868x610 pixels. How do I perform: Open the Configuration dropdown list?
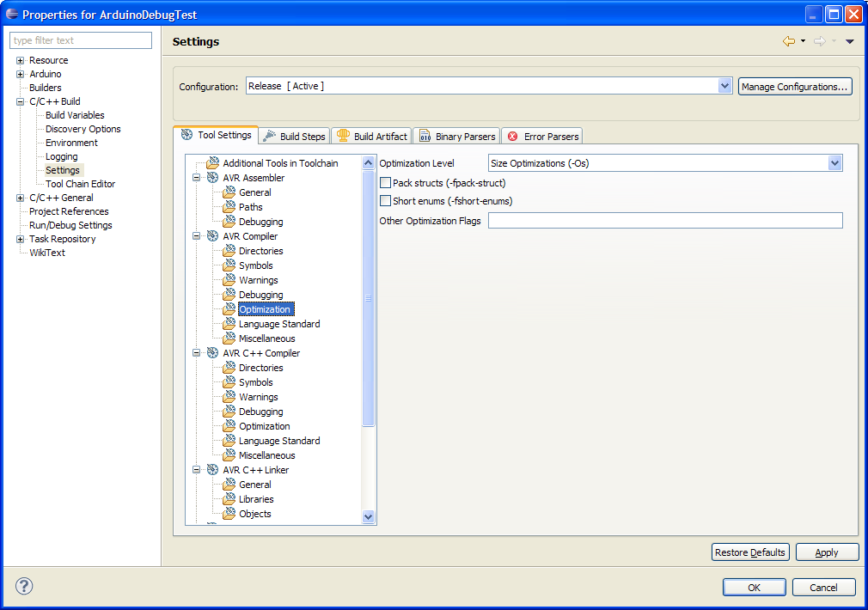tap(724, 86)
